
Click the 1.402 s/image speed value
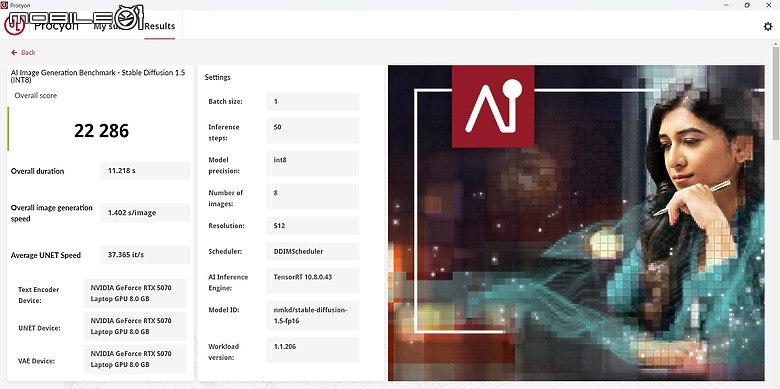[x=145, y=212]
